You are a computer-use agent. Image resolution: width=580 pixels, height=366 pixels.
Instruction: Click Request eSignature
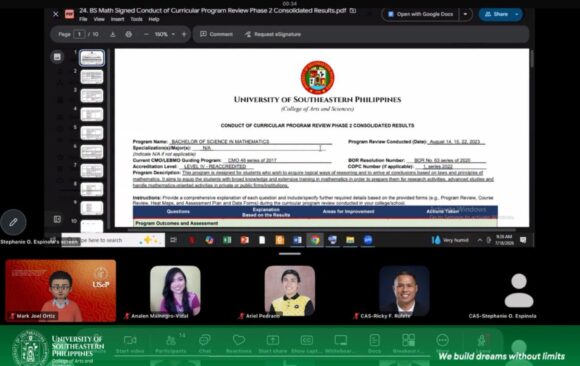point(273,34)
